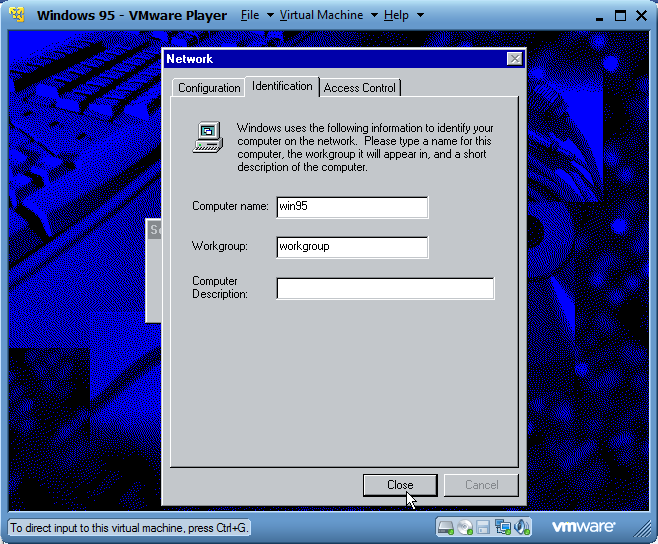Click the partially hidden window behind Network dialog
Viewport: 658px width, 544px height.
point(154,270)
